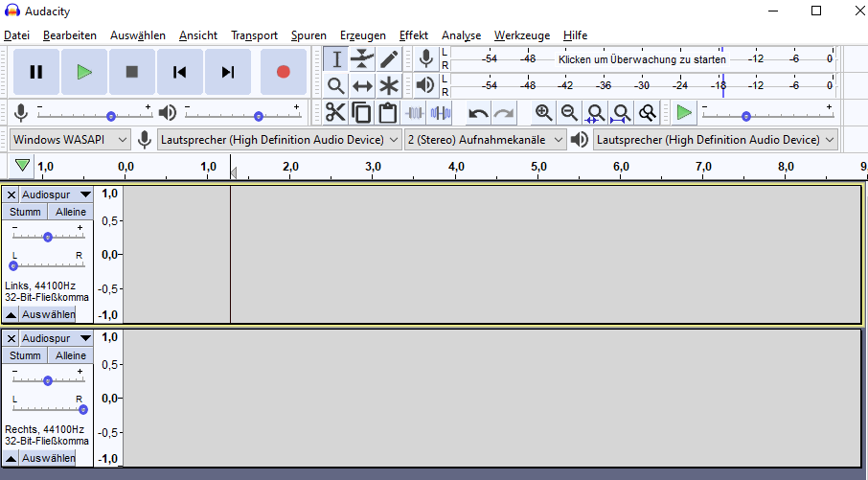The width and height of the screenshot is (868, 480).
Task: Open the recording device Lautsprecher dropdown
Action: pyautogui.click(x=279, y=140)
